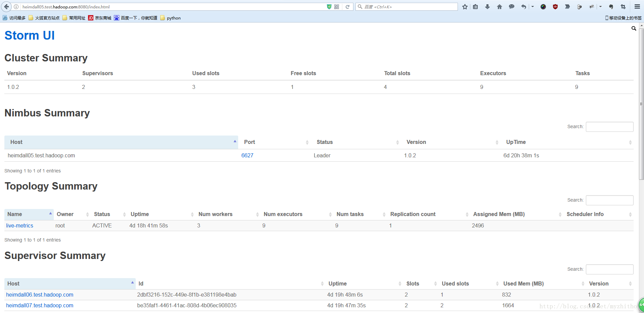Sort Nimbus table by Version column
This screenshot has width=644, height=313.
click(450, 142)
